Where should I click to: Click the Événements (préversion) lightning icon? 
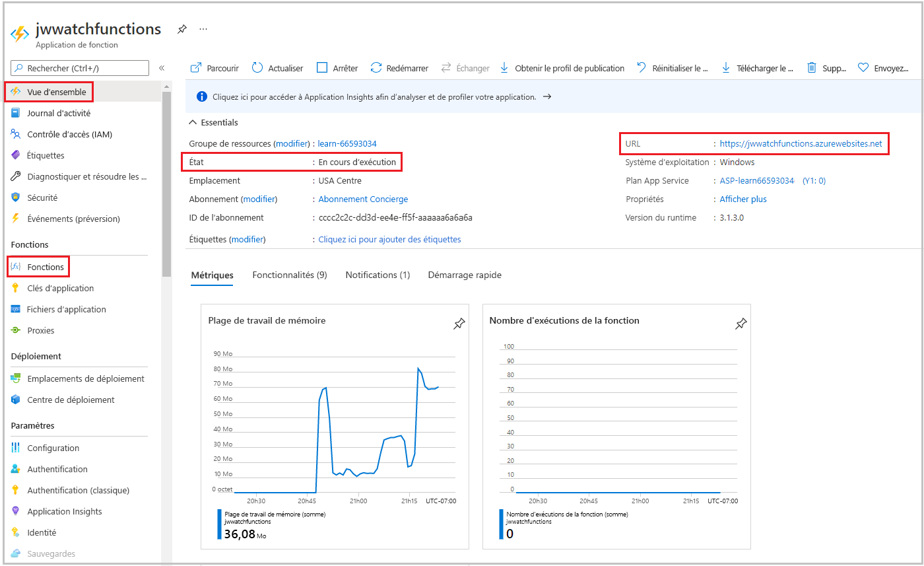16,219
